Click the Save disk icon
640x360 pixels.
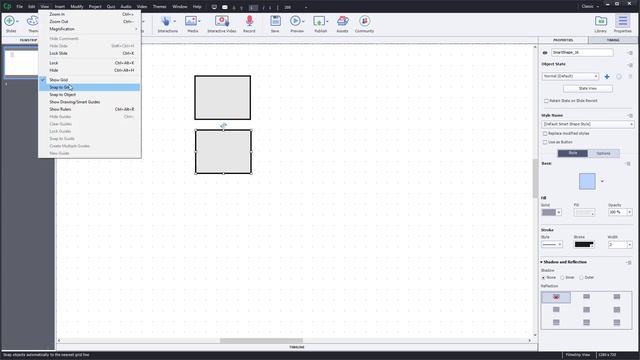pos(275,21)
